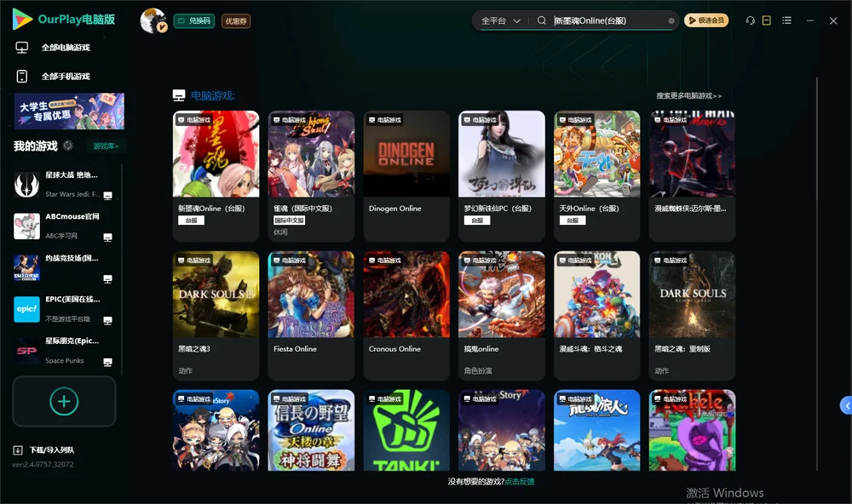Open the 新墨魂Online (台服) game card
The image size is (852, 504).
[x=216, y=176]
